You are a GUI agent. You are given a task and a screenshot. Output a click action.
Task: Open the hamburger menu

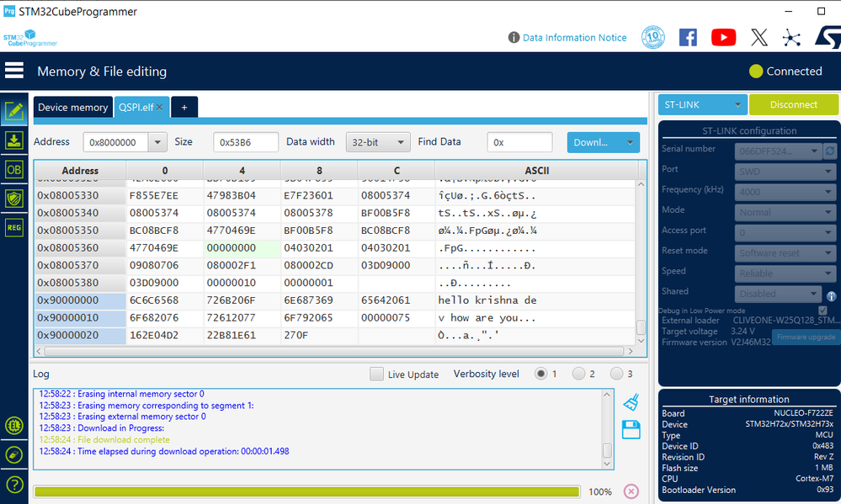tap(14, 72)
